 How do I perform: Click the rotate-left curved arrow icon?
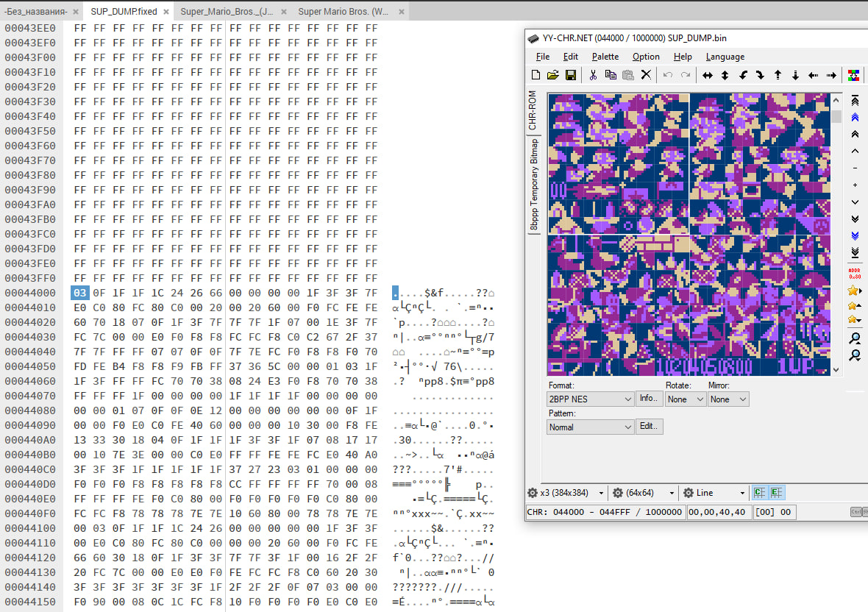(743, 75)
